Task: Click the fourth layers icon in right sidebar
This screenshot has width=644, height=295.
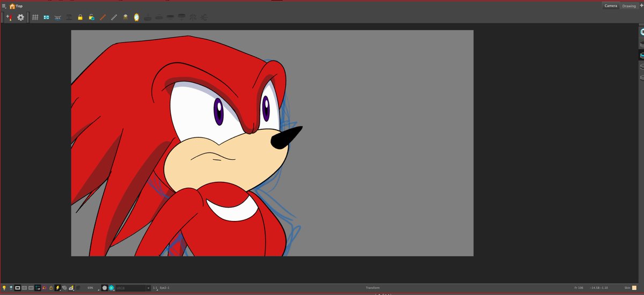Action: tap(642, 67)
